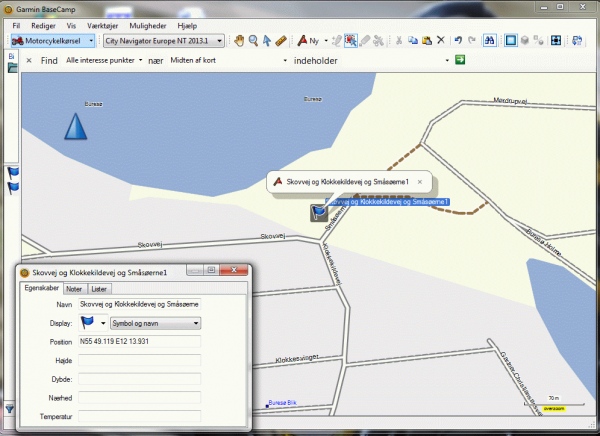Viewport: 600px width, 436px height.
Task: Close the Find bar with the X
Action: [x=29, y=60]
